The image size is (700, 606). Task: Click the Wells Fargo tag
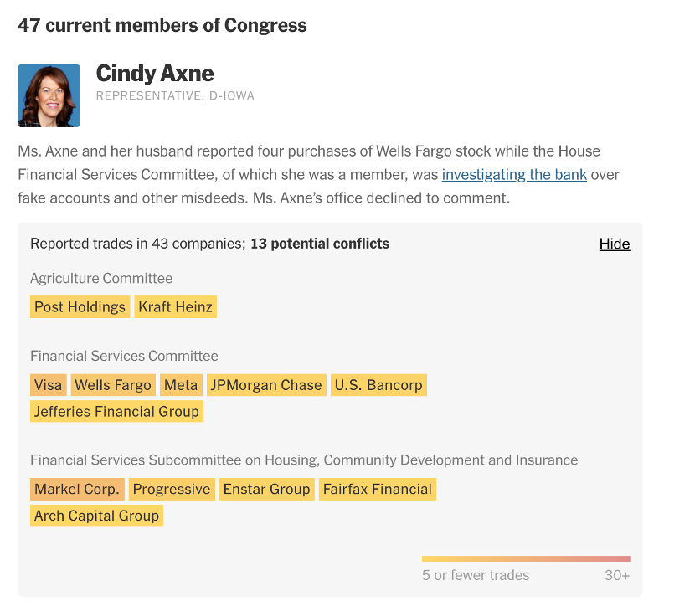(x=113, y=385)
